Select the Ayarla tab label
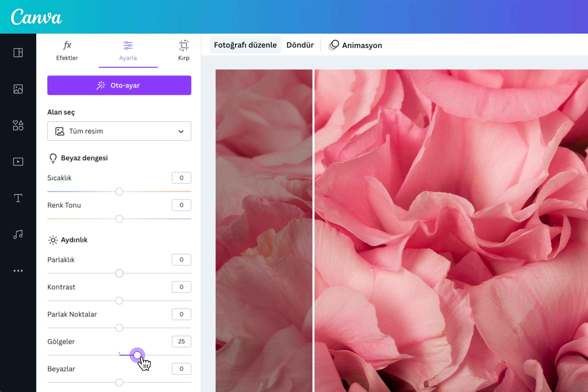Screen dimensions: 588x392 click(128, 58)
